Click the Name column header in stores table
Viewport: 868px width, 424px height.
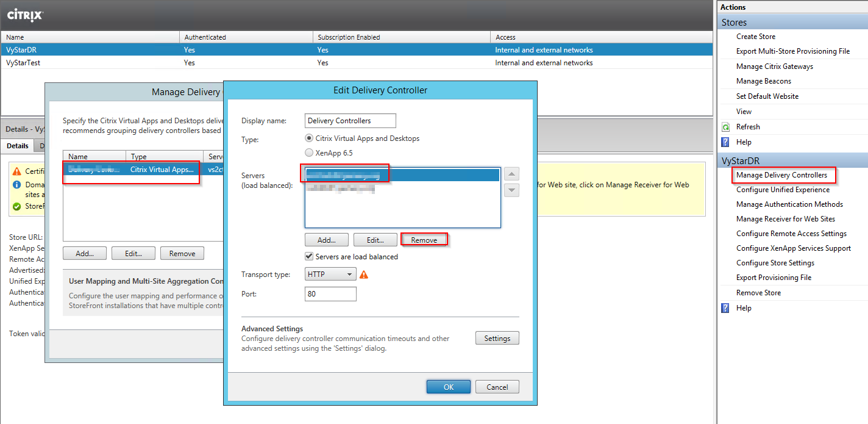[x=90, y=37]
